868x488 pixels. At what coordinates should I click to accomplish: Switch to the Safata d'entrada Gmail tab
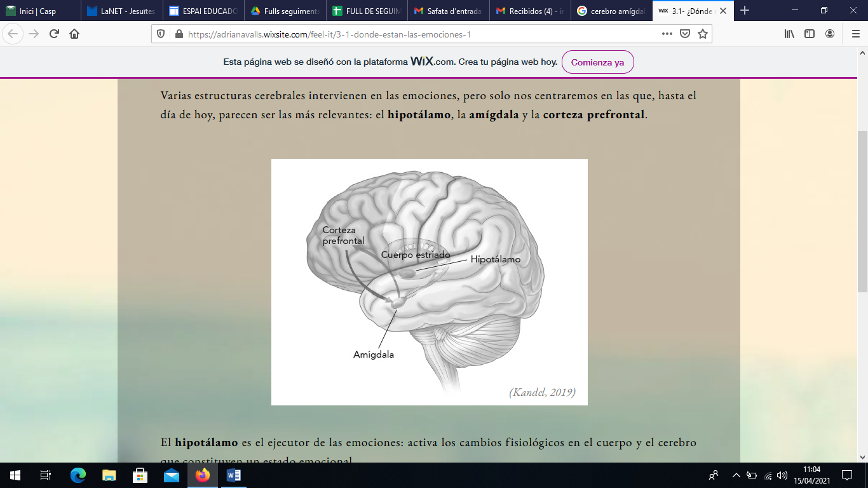pyautogui.click(x=449, y=11)
